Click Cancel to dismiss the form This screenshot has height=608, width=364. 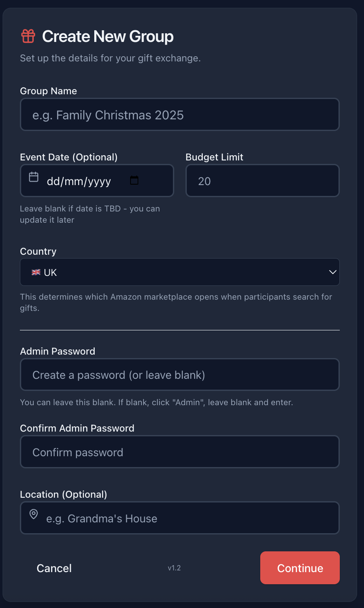(x=54, y=568)
